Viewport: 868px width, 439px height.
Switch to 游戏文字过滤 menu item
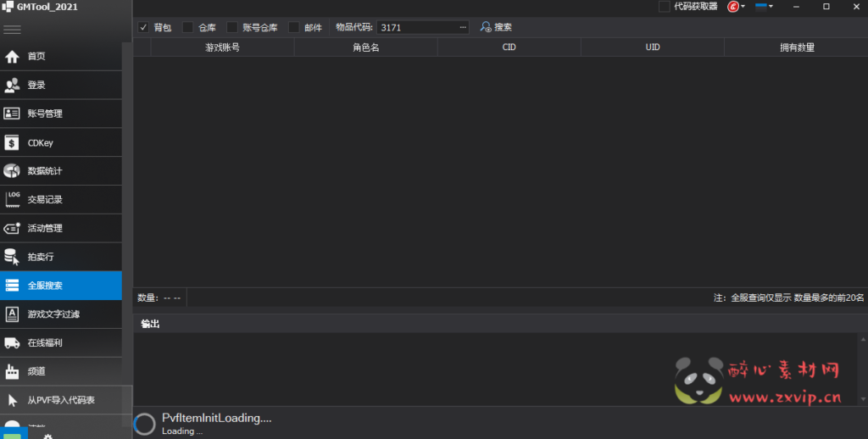pos(53,314)
